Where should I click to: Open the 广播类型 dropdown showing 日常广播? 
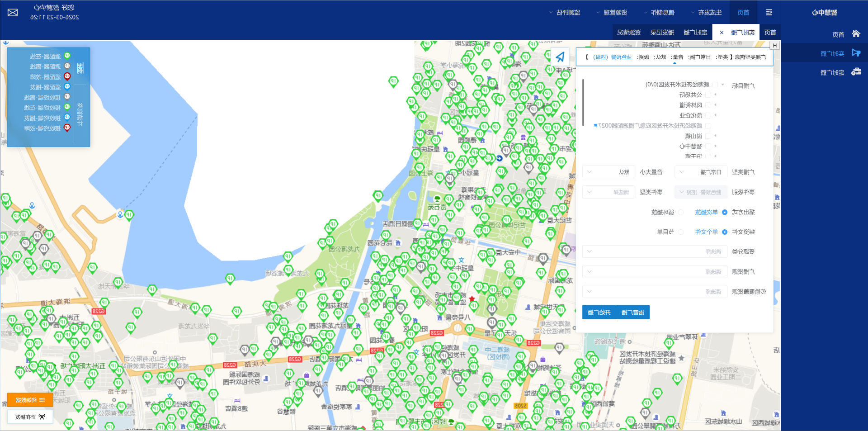point(701,172)
